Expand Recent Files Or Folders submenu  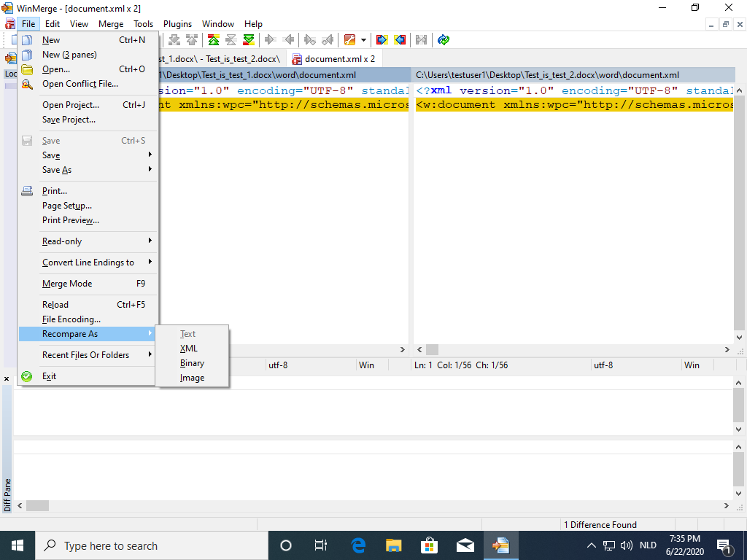click(88, 355)
